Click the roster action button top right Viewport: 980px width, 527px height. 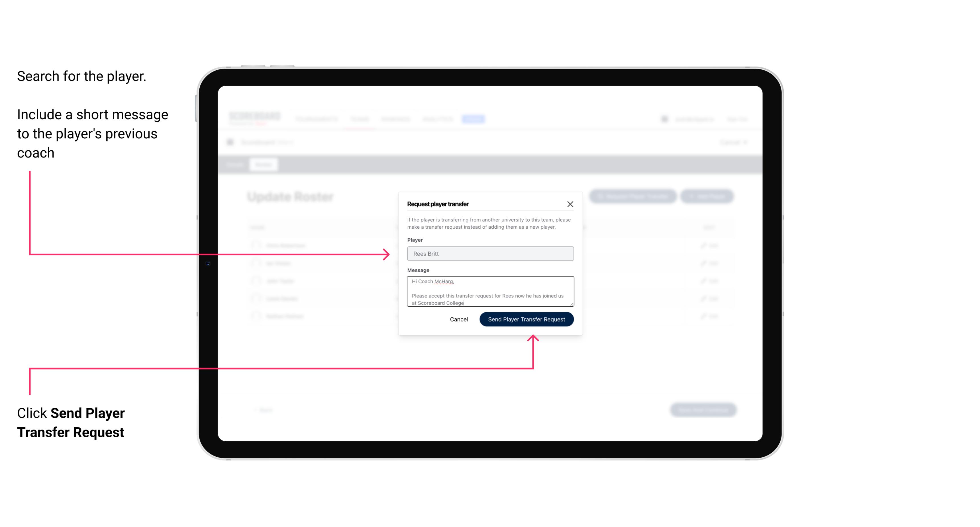(708, 196)
